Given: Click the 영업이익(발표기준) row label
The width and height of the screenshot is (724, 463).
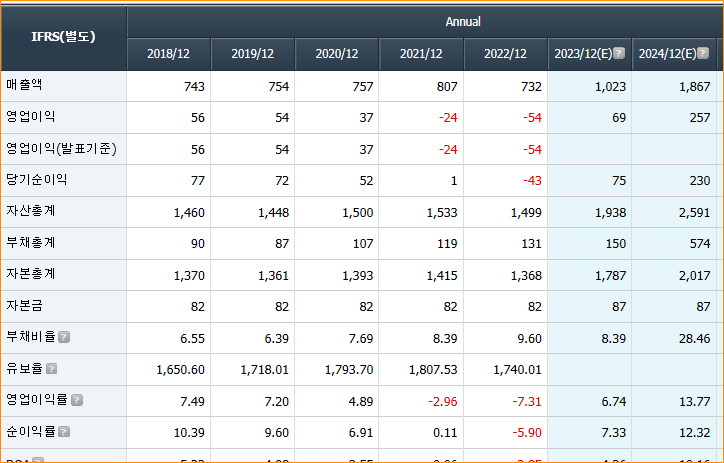Looking at the screenshot, I should click(x=61, y=149).
